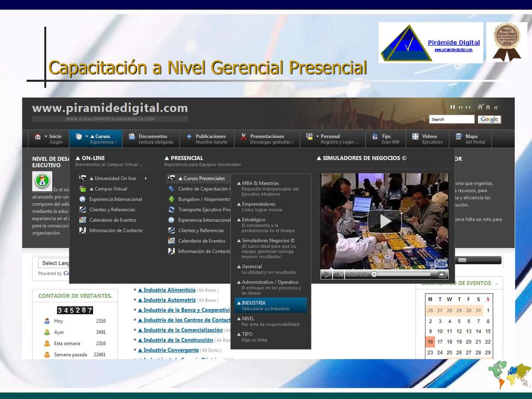Select Administrativo / Operativo entry
The height and width of the screenshot is (399, 532).
click(271, 287)
